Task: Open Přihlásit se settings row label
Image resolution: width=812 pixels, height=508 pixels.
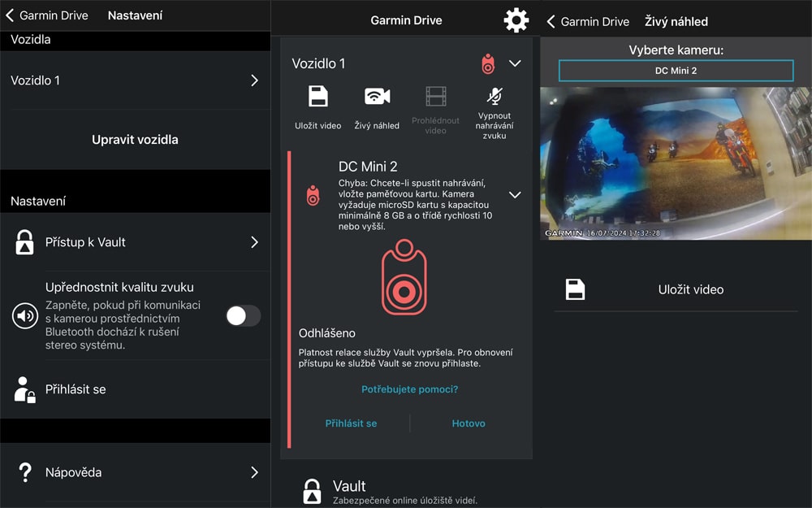Action: pos(76,389)
